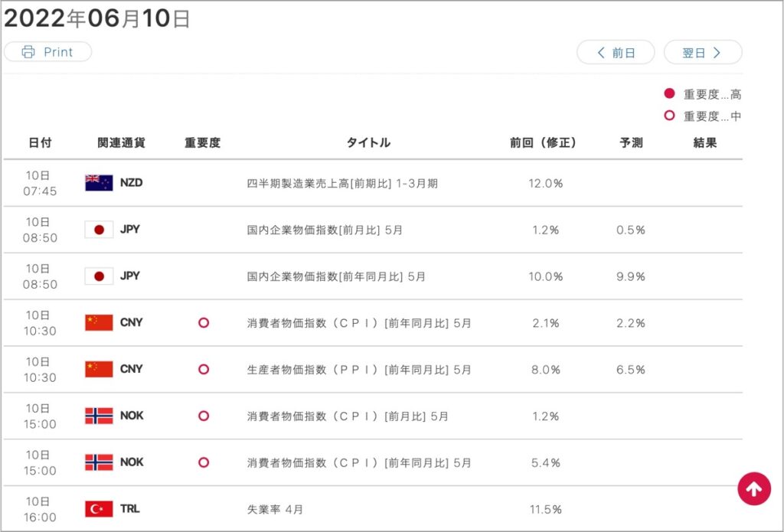Click importance circle in CNY PPI row

click(204, 369)
